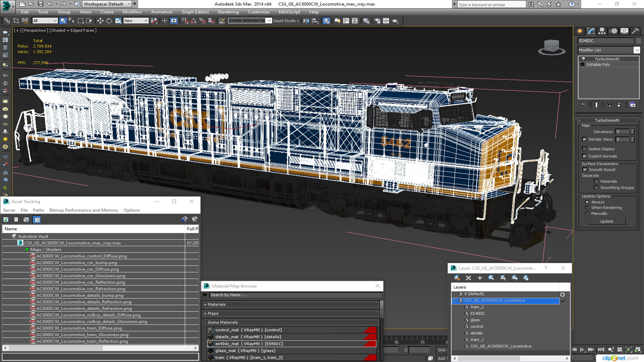
Task: Switch to the Hierarchy command panel
Action: pos(602,31)
